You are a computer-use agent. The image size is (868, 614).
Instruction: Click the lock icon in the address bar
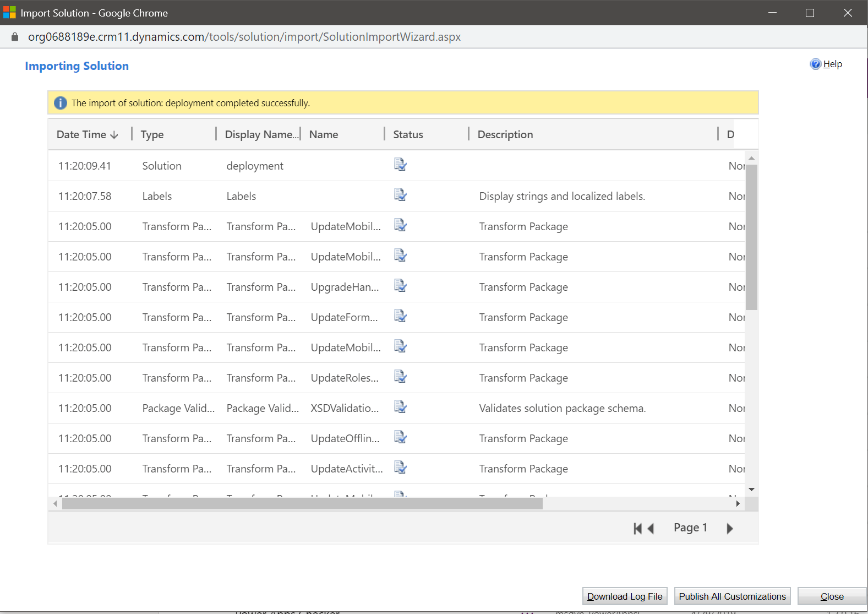point(15,37)
